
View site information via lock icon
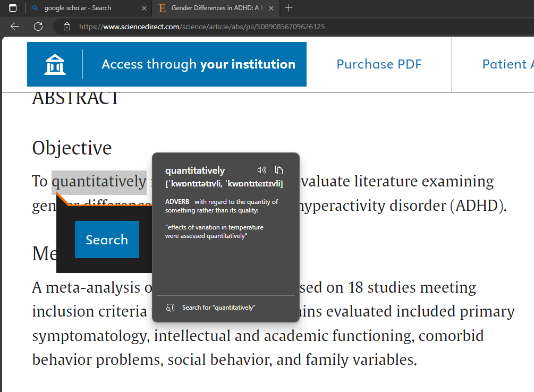coord(67,27)
